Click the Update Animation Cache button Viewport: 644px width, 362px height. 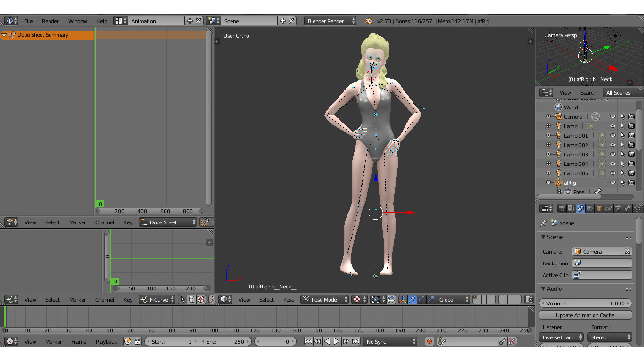(585, 315)
